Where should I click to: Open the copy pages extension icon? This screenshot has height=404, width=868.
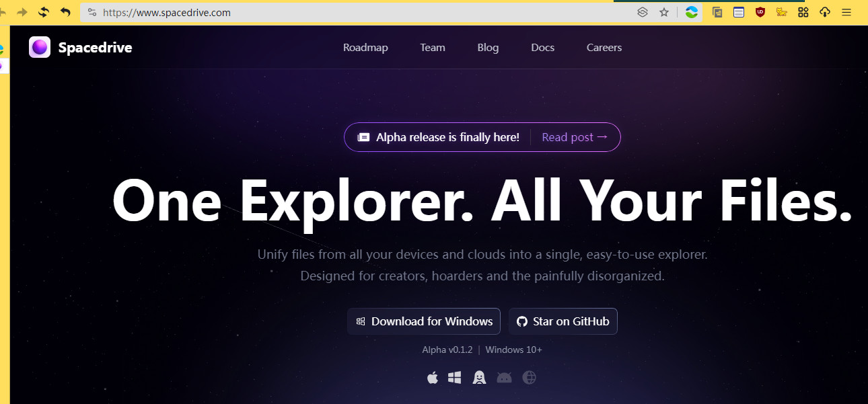pos(717,12)
